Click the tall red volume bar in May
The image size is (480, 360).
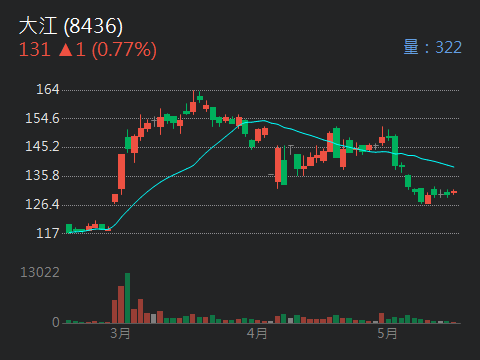[x=381, y=318]
